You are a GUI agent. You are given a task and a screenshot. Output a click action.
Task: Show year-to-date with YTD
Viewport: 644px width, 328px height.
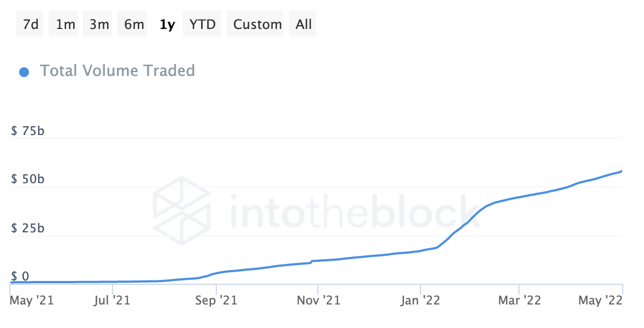pos(202,24)
